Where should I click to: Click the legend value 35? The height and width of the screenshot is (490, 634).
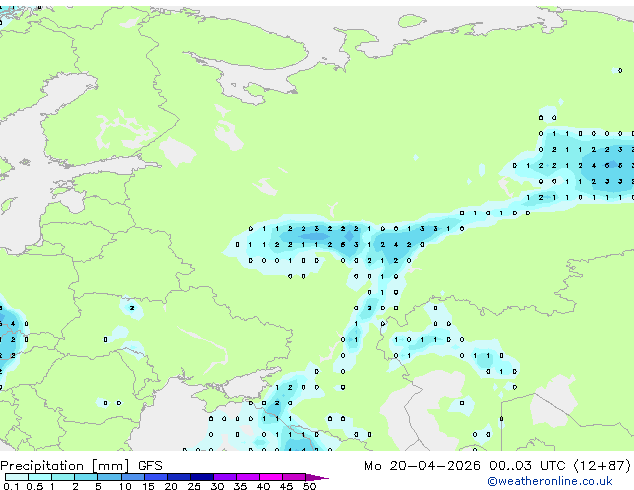tap(240, 486)
